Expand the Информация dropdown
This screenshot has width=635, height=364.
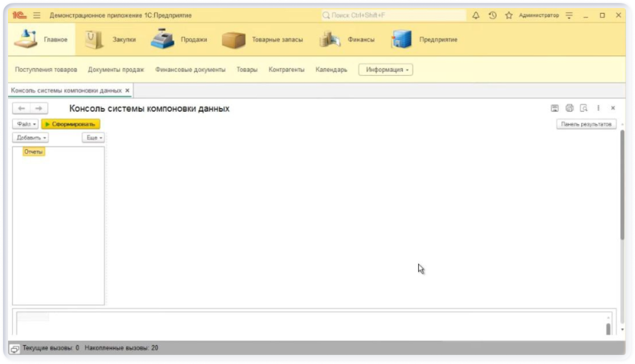(385, 70)
